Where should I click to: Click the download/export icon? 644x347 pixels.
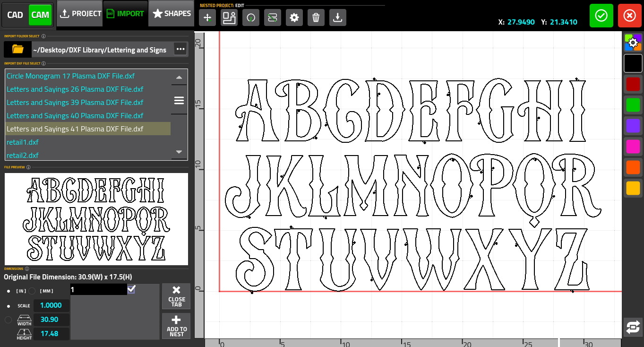pos(338,17)
